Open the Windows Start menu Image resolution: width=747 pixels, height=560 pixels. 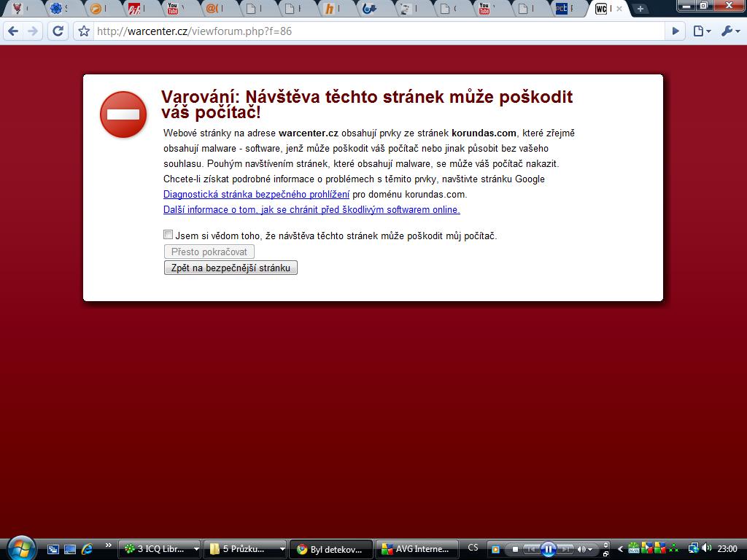21,547
